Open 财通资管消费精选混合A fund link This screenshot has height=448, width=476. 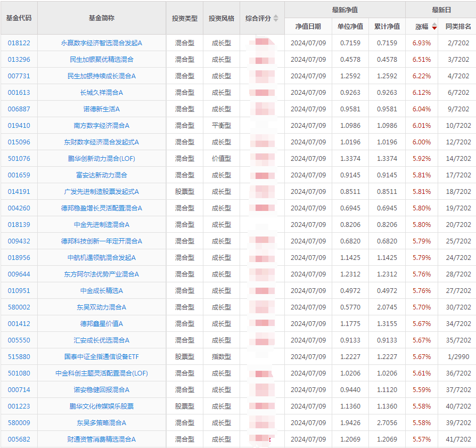point(101,439)
